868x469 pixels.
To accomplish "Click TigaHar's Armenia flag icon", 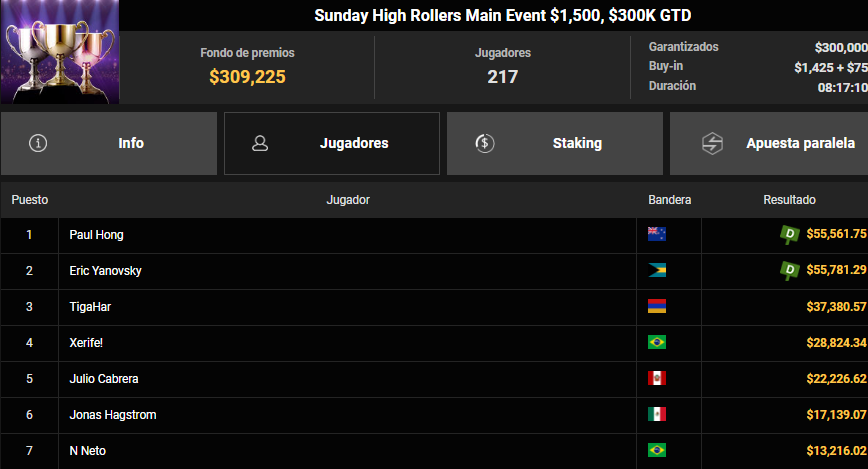I will click(657, 306).
